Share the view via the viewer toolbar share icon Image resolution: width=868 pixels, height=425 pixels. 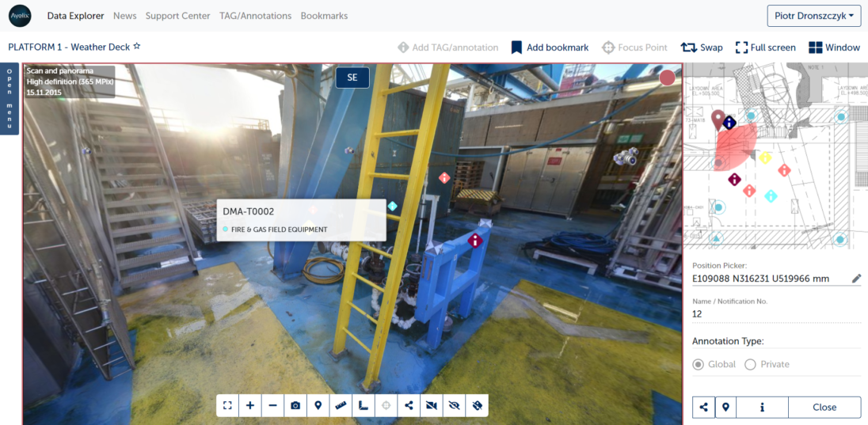coord(409,405)
